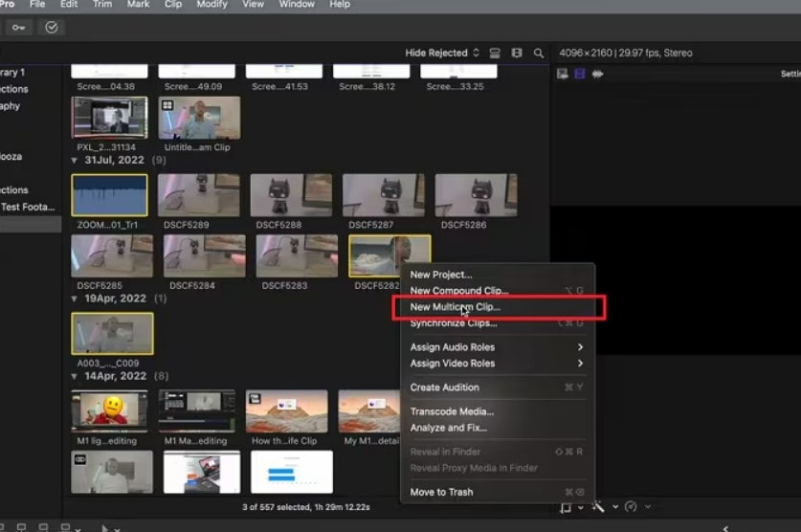
Task: Choose Synchronize Clips... from context menu
Action: 498,323
